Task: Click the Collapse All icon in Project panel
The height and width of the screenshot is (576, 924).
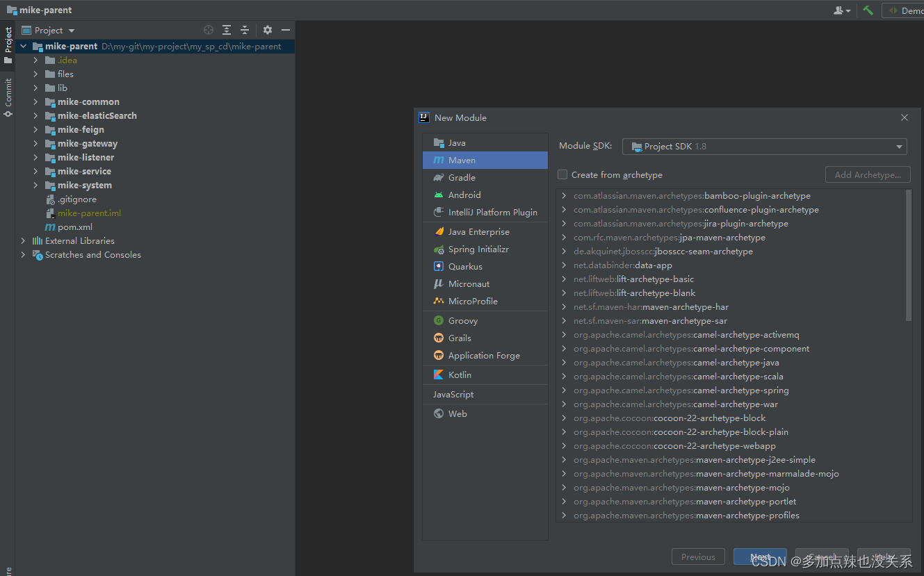Action: click(245, 30)
